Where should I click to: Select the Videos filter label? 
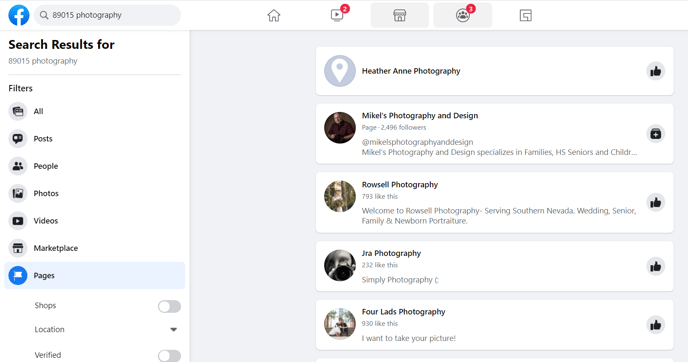point(46,221)
